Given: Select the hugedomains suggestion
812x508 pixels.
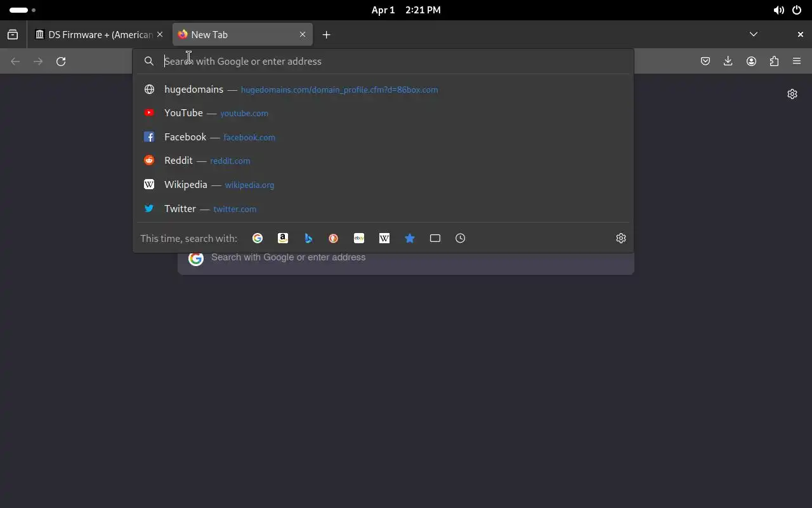Looking at the screenshot, I should click(x=383, y=90).
